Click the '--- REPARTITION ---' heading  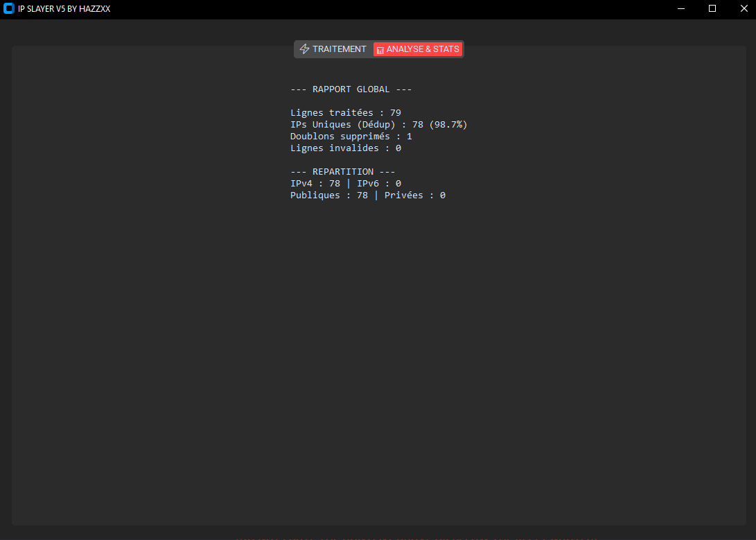coord(343,172)
